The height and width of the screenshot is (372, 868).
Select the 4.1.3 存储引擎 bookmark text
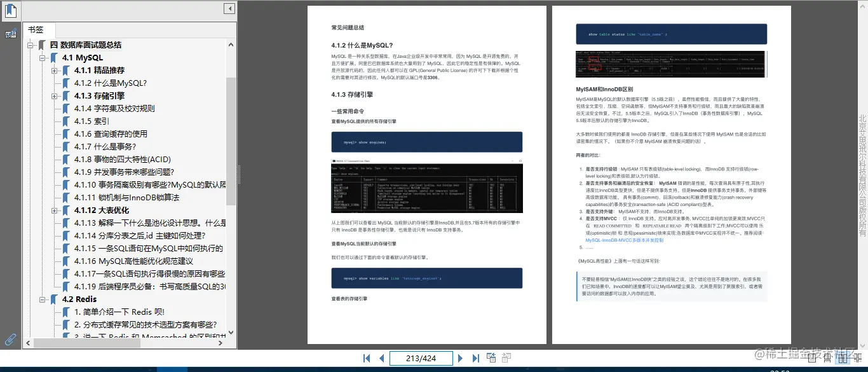point(99,96)
